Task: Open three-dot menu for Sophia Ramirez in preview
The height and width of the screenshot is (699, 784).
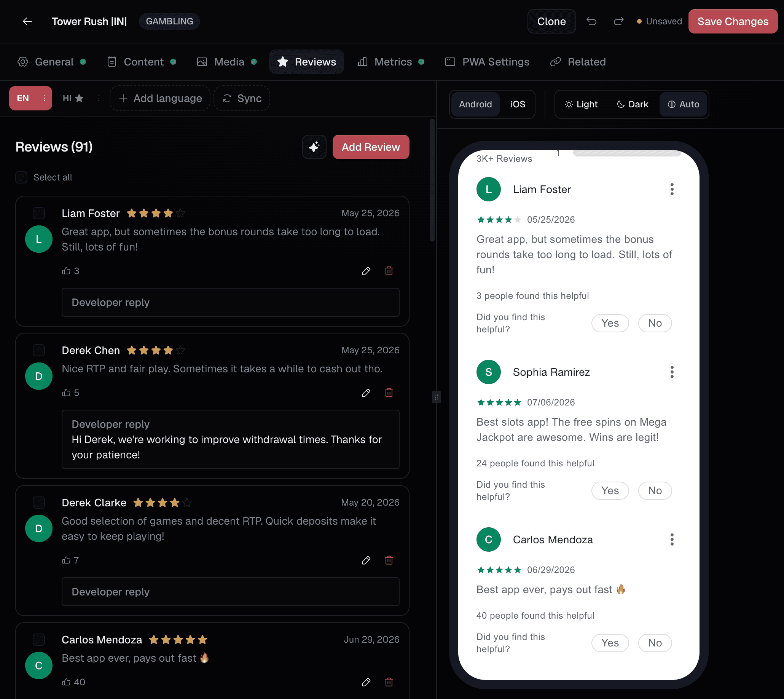Action: point(672,372)
